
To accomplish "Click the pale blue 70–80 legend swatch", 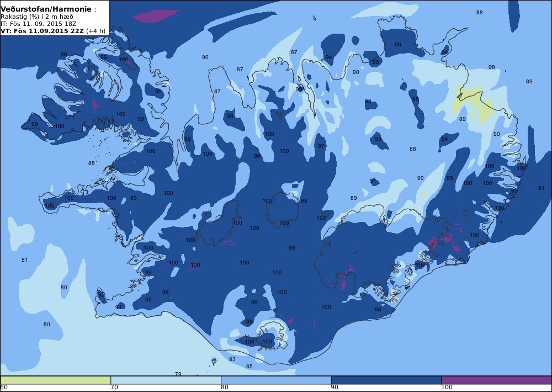I will [x=166, y=380].
